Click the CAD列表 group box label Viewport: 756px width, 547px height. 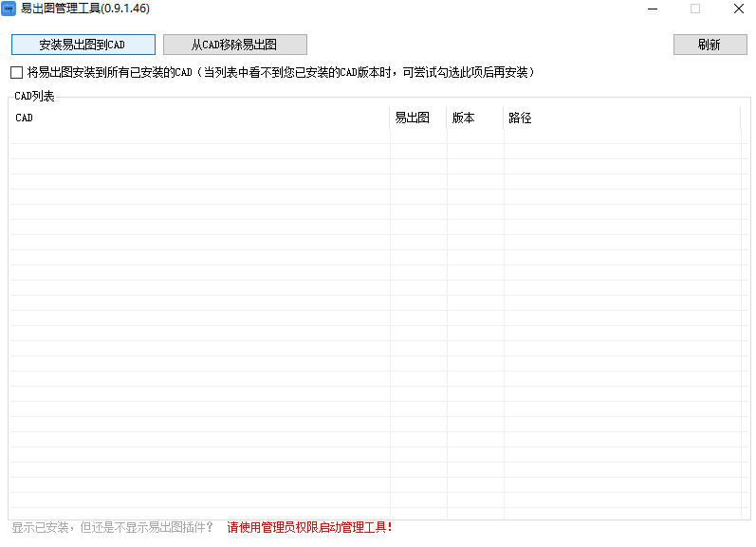(x=35, y=96)
